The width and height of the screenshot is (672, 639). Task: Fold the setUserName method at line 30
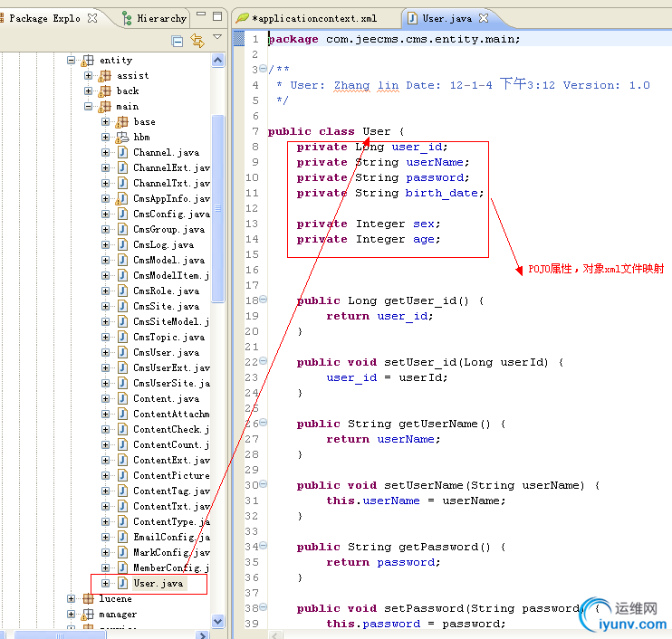pos(264,484)
